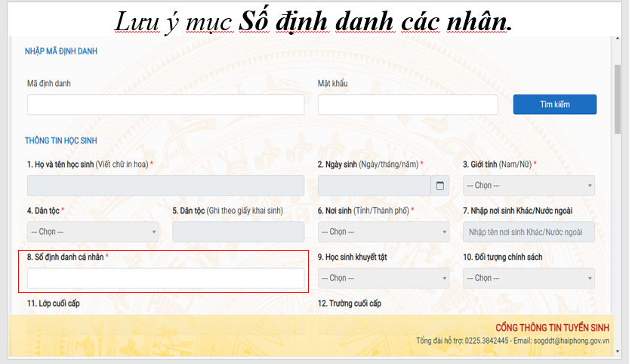This screenshot has width=629, height=364.
Task: Click the Thông Tin Học Sinh section header
Action: [x=60, y=140]
